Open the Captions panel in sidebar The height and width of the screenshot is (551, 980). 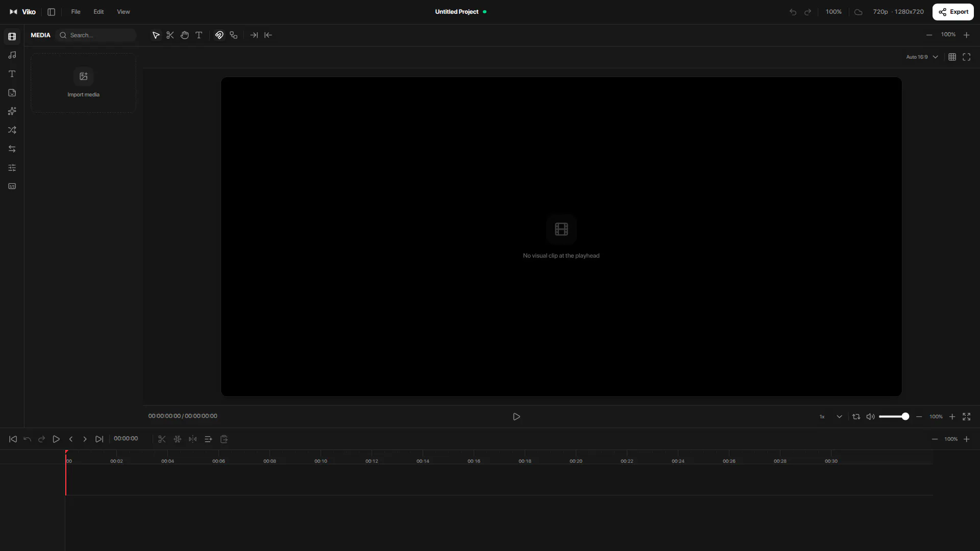(x=12, y=186)
